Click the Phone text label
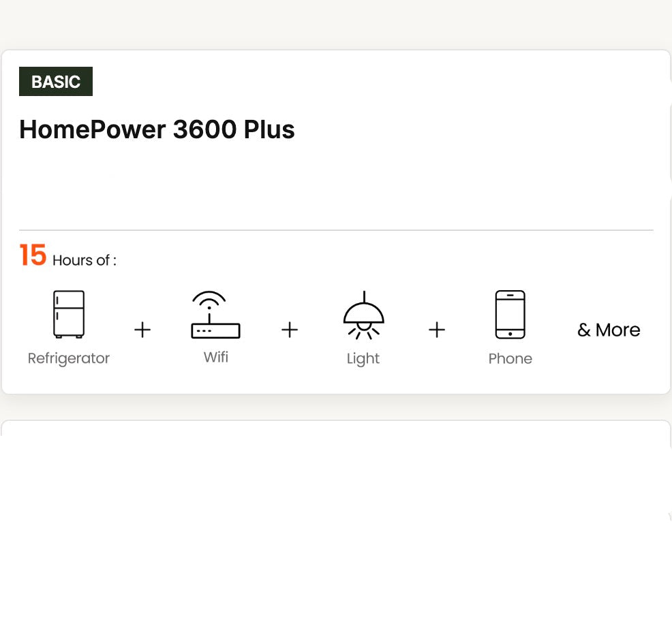This screenshot has width=672, height=628. [x=510, y=359]
